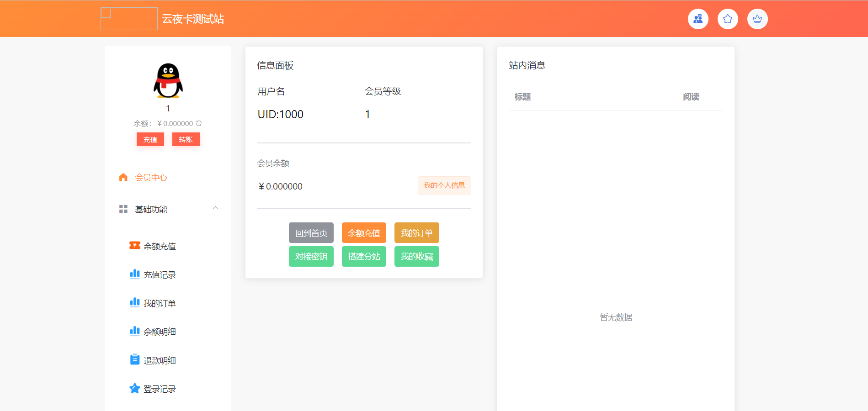This screenshot has height=411, width=868.
Task: Click the gray 回到首页 button
Action: click(x=311, y=233)
